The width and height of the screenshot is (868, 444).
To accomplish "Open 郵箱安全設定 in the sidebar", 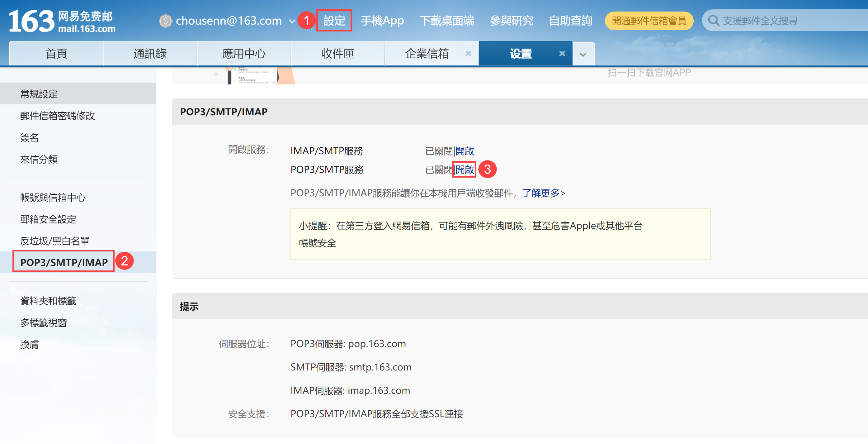I will click(48, 219).
